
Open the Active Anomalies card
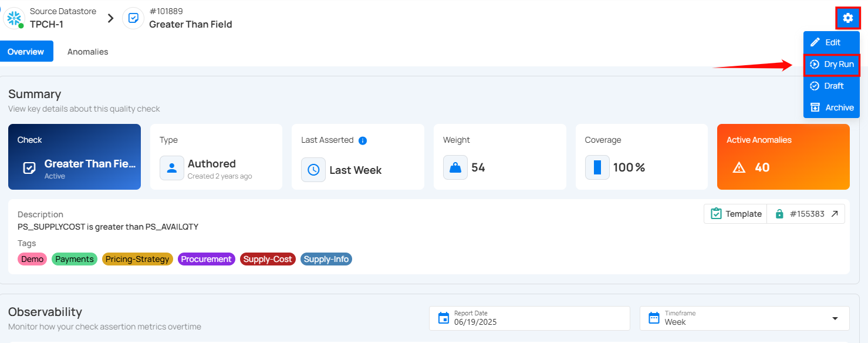tap(783, 157)
